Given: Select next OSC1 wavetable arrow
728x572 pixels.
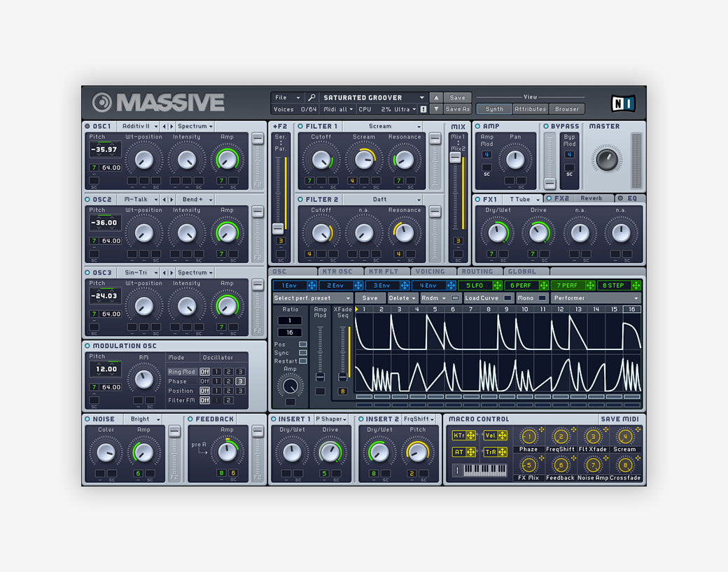Looking at the screenshot, I should 171,126.
